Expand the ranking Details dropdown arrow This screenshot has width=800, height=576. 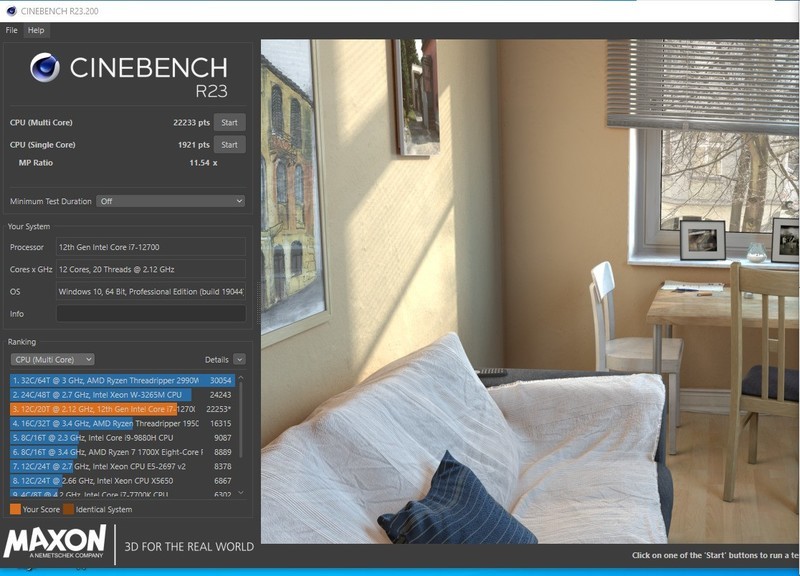click(239, 359)
